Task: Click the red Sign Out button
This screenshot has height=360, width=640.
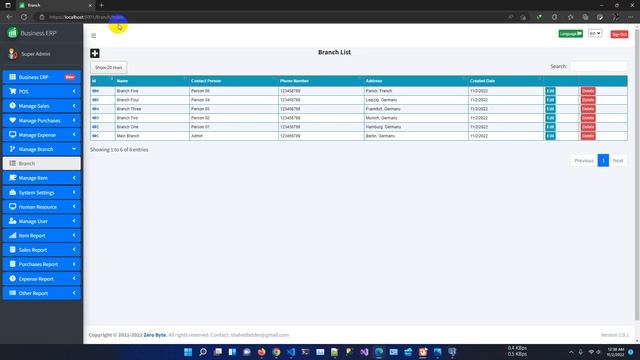Action: (x=619, y=34)
